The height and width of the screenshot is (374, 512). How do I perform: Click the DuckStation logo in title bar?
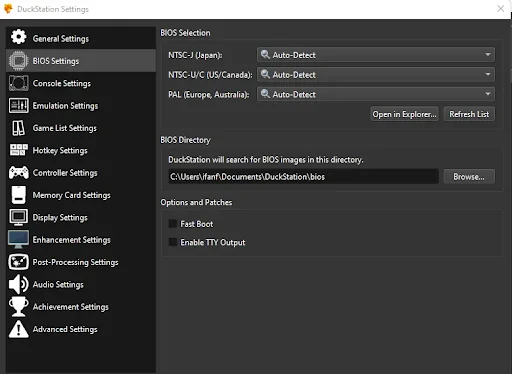[8, 9]
